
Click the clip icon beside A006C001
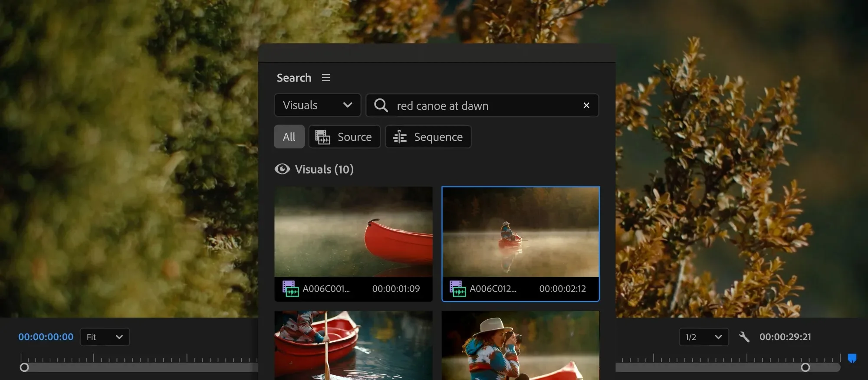pyautogui.click(x=290, y=288)
